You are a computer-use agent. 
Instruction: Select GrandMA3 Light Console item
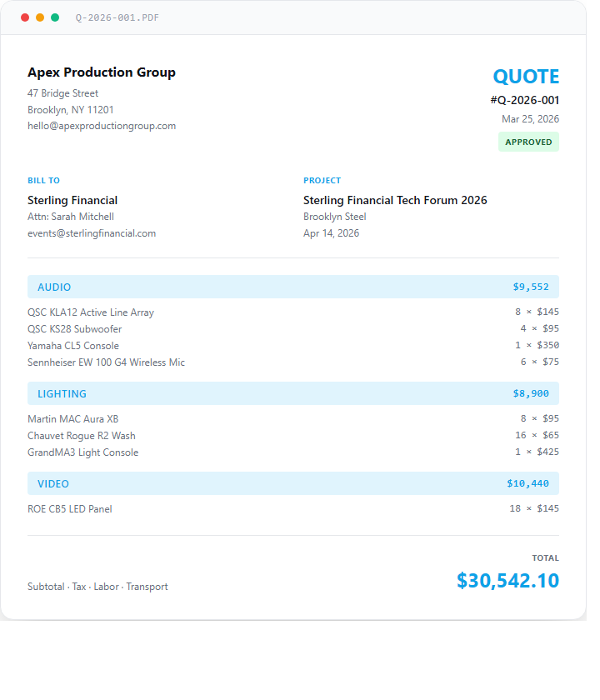[83, 452]
